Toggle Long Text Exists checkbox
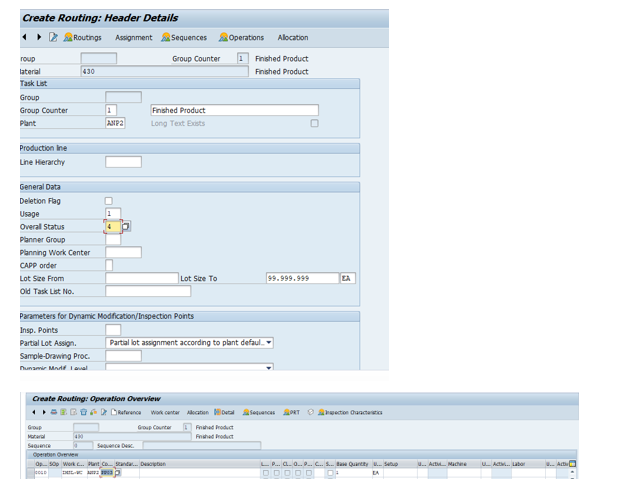The width and height of the screenshot is (631, 479). pyautogui.click(x=314, y=123)
